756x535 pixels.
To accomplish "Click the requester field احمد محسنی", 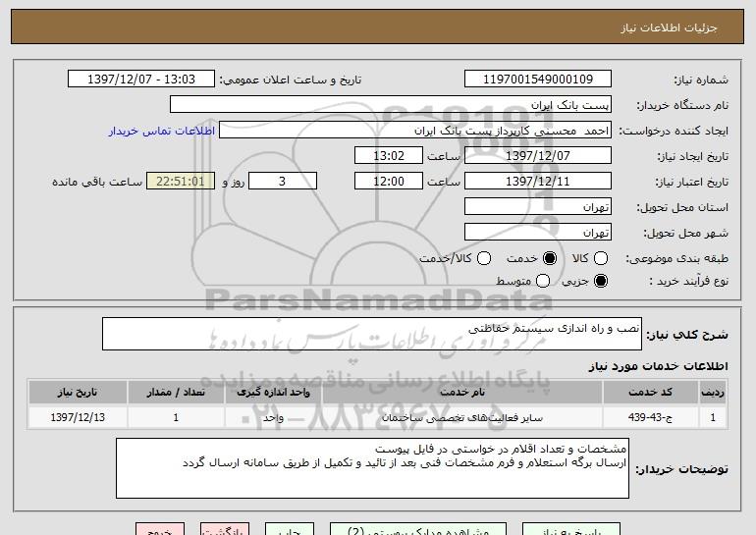I will (x=415, y=131).
